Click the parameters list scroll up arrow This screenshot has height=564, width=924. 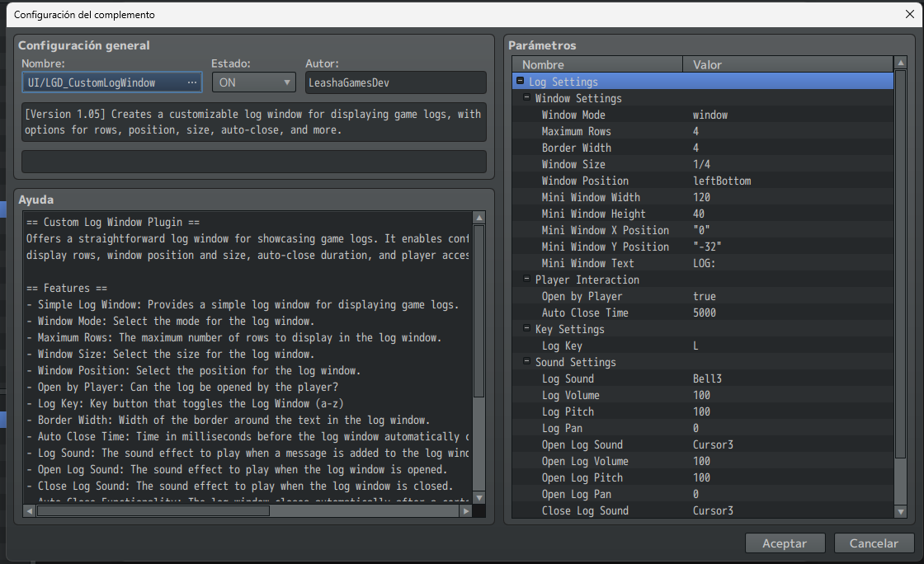coord(900,63)
